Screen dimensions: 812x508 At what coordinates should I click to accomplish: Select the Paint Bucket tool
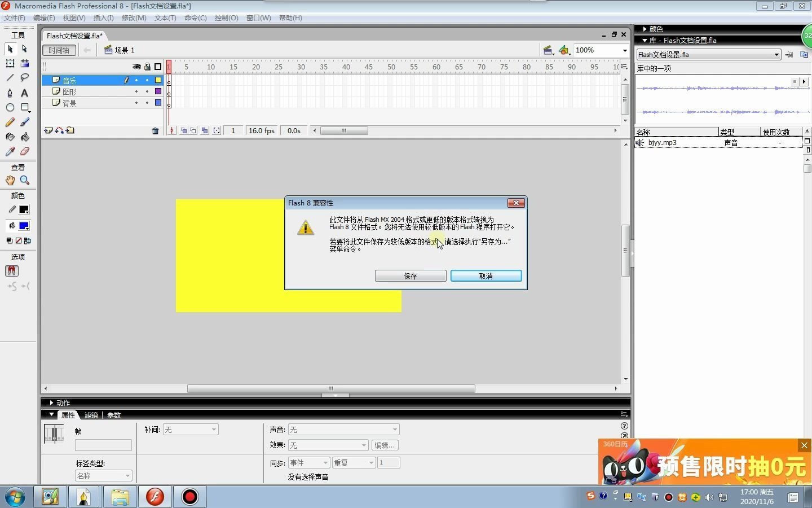(25, 137)
